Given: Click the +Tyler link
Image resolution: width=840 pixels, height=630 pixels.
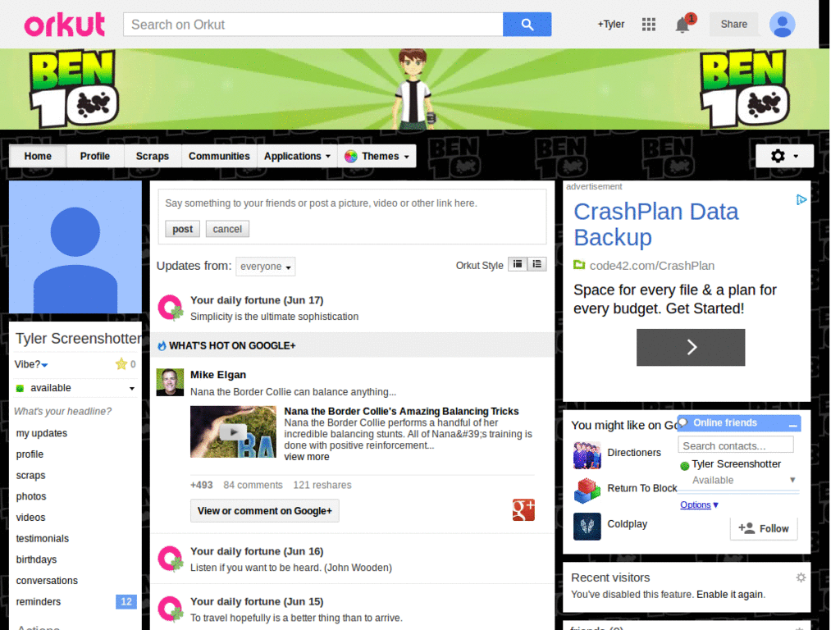Looking at the screenshot, I should click(x=610, y=24).
